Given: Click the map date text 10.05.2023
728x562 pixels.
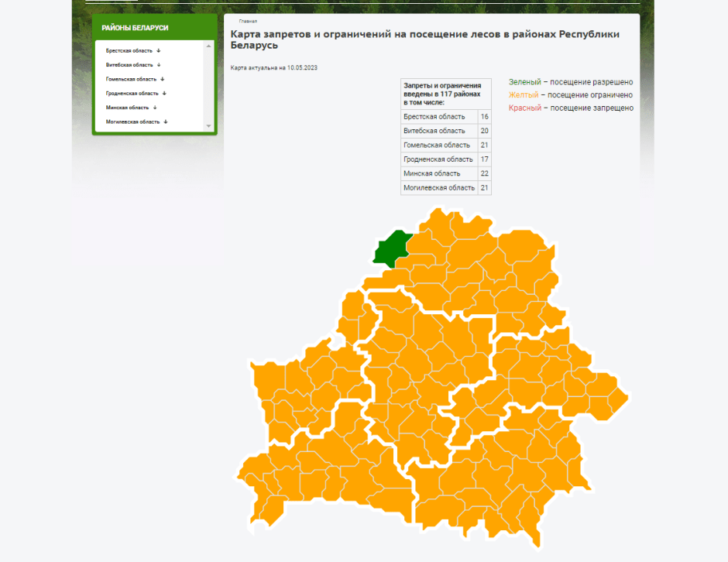Looking at the screenshot, I should [302, 68].
